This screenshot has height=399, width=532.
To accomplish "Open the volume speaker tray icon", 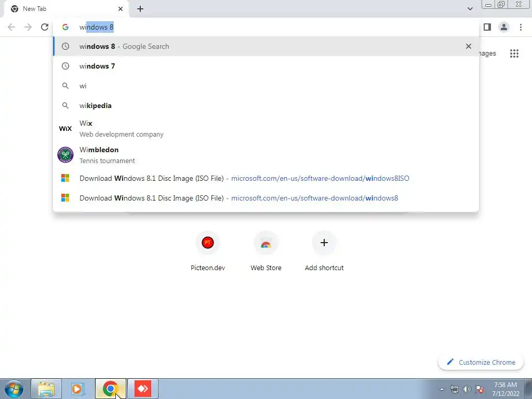I will [x=467, y=389].
